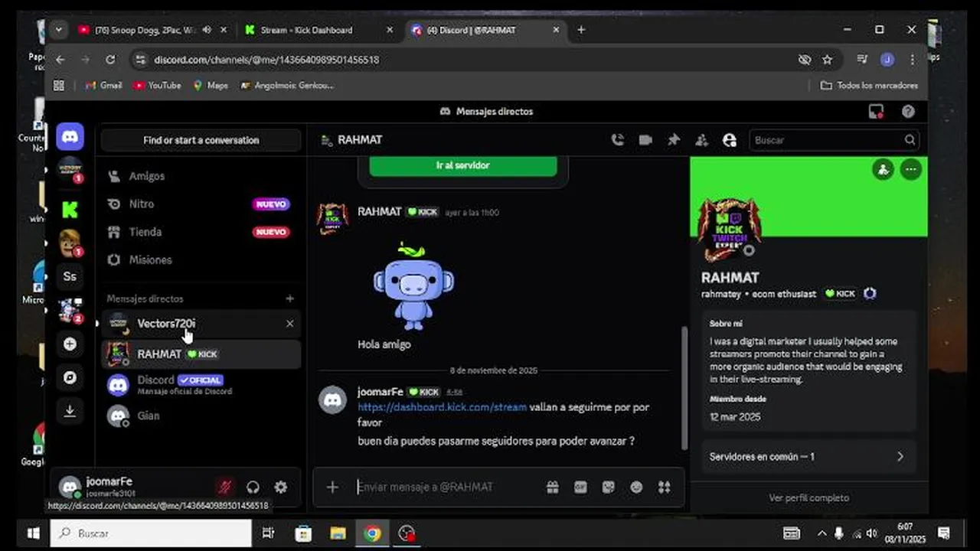Open the GIF picker

point(580,487)
